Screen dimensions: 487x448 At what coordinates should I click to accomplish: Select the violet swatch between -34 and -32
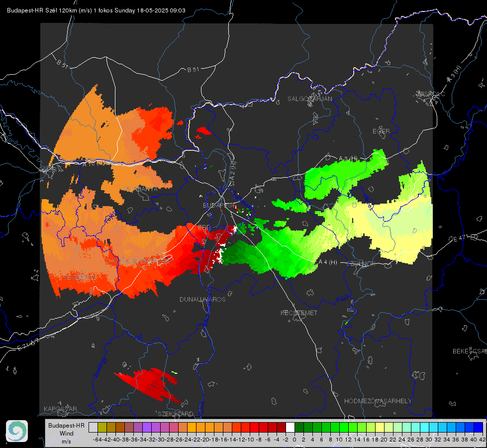click(147, 427)
